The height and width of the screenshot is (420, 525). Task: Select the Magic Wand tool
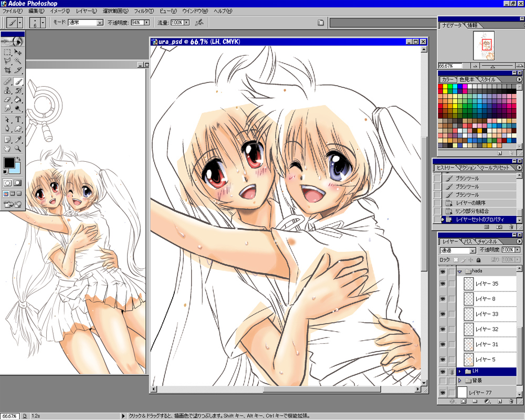[18, 61]
